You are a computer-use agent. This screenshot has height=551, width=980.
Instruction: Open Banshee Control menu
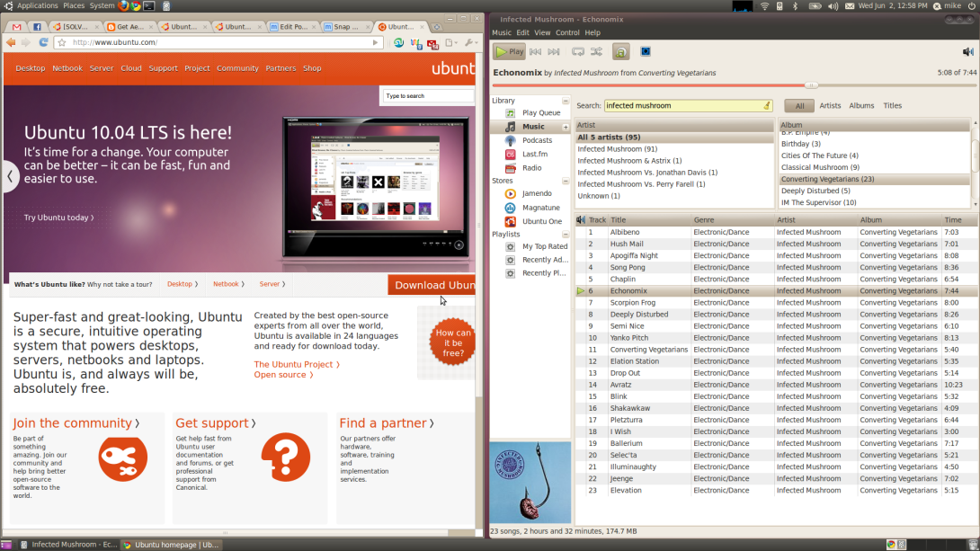pyautogui.click(x=567, y=32)
